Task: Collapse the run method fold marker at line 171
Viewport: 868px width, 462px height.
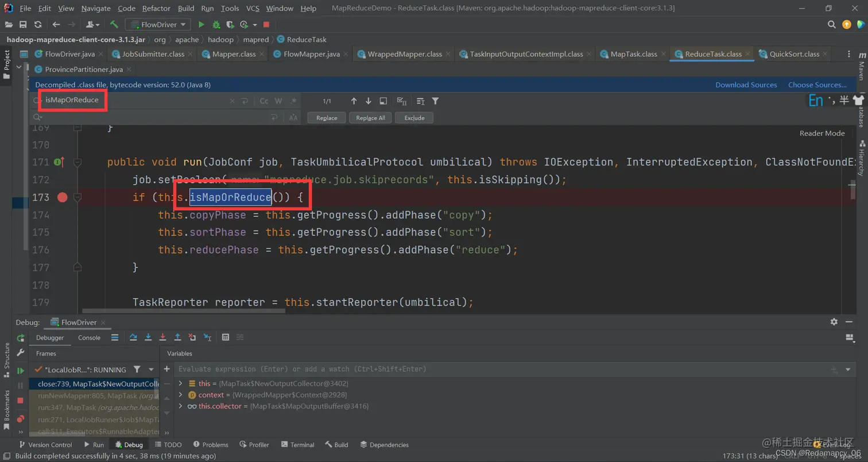Action: click(x=77, y=162)
